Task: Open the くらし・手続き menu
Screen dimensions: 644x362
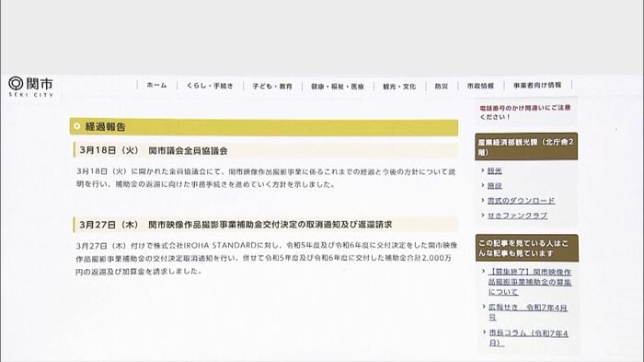Action: click(210, 86)
